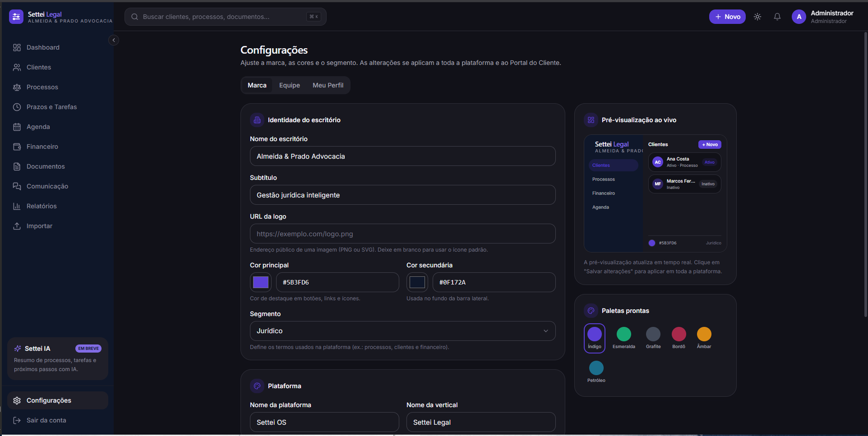Switch to the Equipe tab
The width and height of the screenshot is (868, 436).
click(290, 85)
